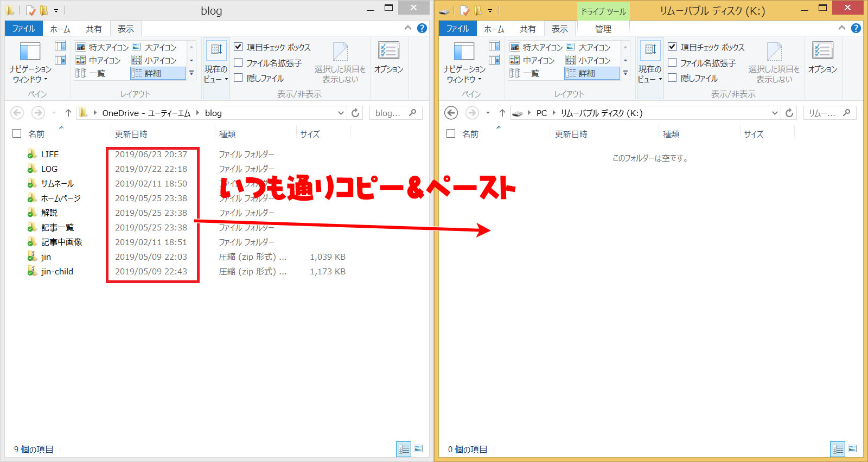The height and width of the screenshot is (462, 868).
Task: Click the blog search box
Action: (x=396, y=113)
